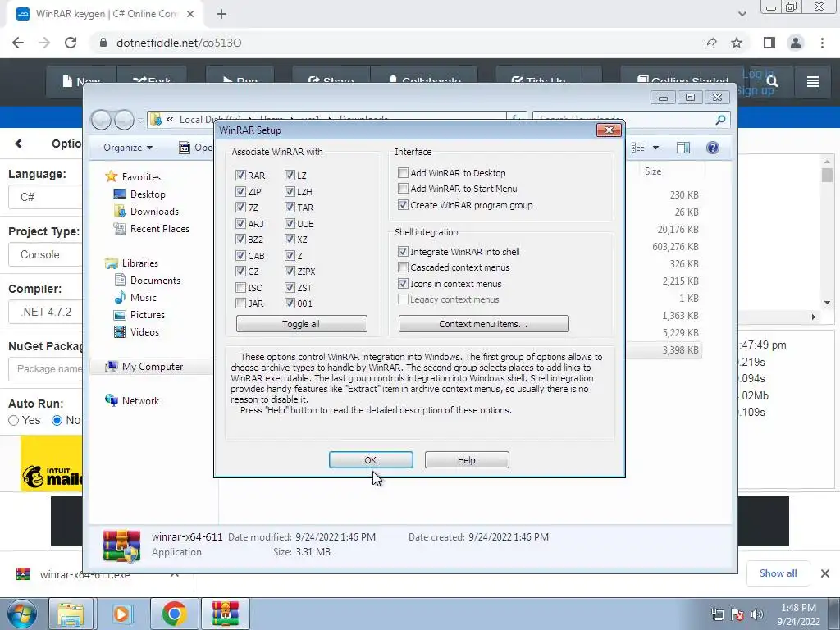
Task: Select My Computer in sidebar
Action: coord(152,367)
